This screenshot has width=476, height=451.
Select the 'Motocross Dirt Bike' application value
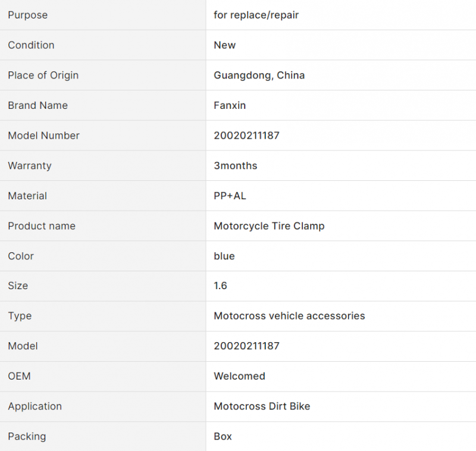pyautogui.click(x=262, y=406)
